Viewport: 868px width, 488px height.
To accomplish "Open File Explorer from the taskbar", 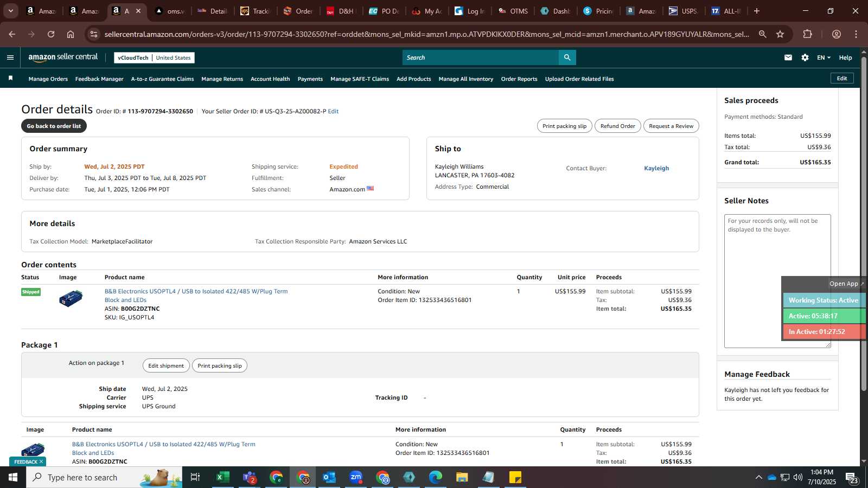I will 462,477.
